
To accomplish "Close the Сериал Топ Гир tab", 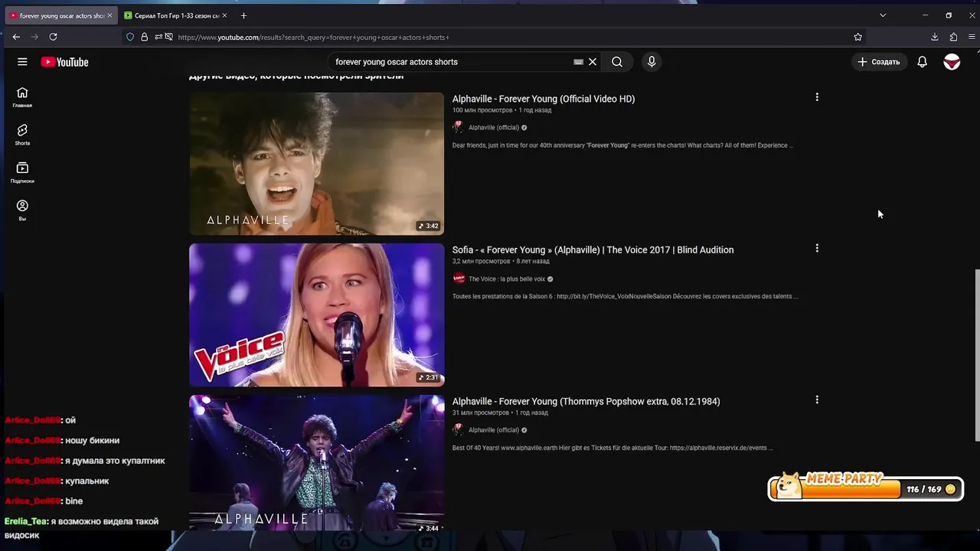I will point(225,15).
